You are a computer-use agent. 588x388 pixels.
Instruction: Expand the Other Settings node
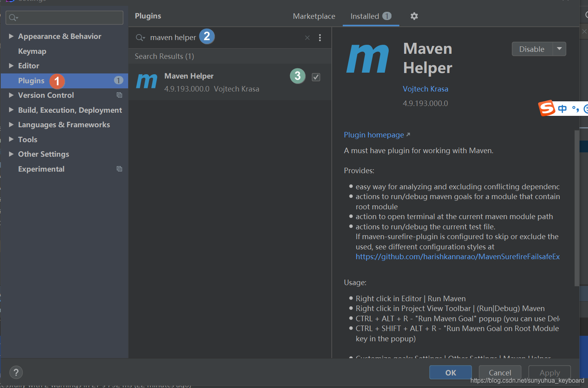coord(11,154)
